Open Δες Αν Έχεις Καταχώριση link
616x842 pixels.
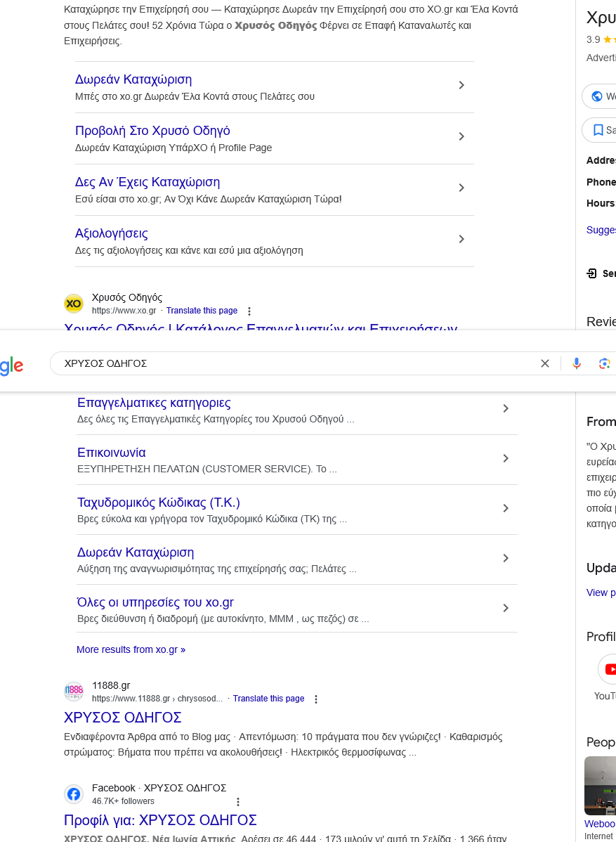pyautogui.click(x=148, y=182)
